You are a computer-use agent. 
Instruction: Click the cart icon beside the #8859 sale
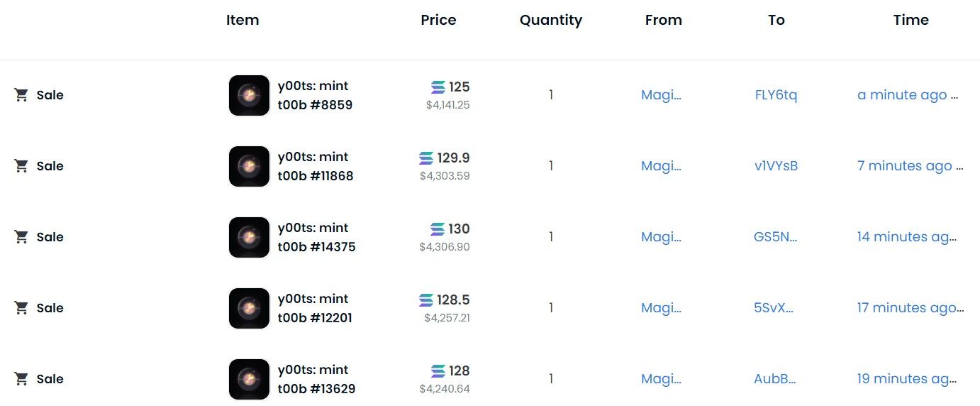pyautogui.click(x=21, y=95)
